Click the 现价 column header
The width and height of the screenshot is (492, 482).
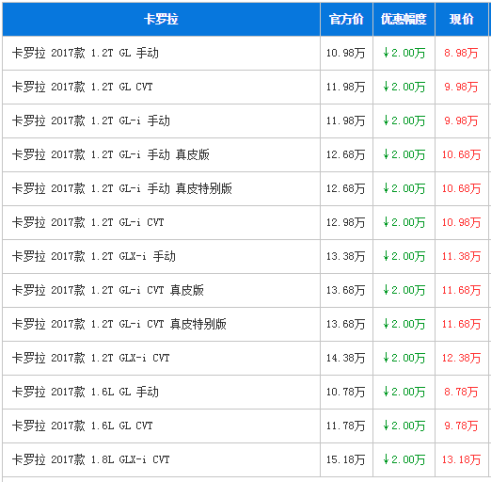pos(462,19)
